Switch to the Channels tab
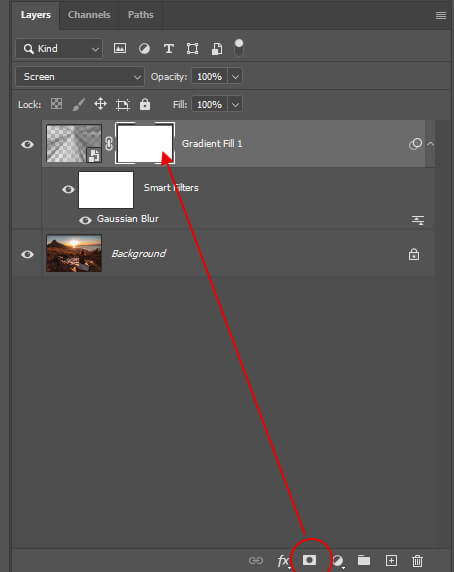This screenshot has width=454, height=572. (89, 15)
